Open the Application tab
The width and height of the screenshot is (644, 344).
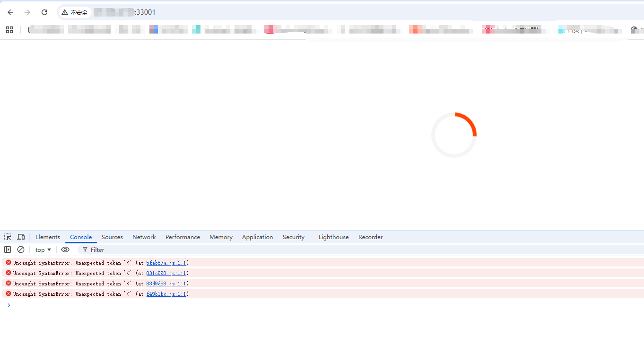(257, 237)
